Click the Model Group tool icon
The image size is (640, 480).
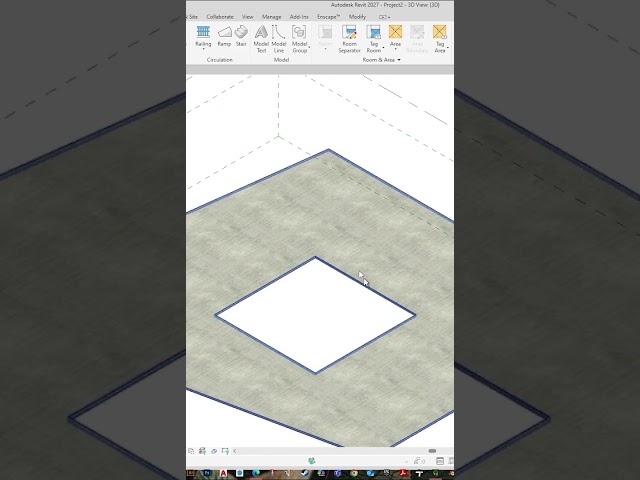[x=299, y=32]
